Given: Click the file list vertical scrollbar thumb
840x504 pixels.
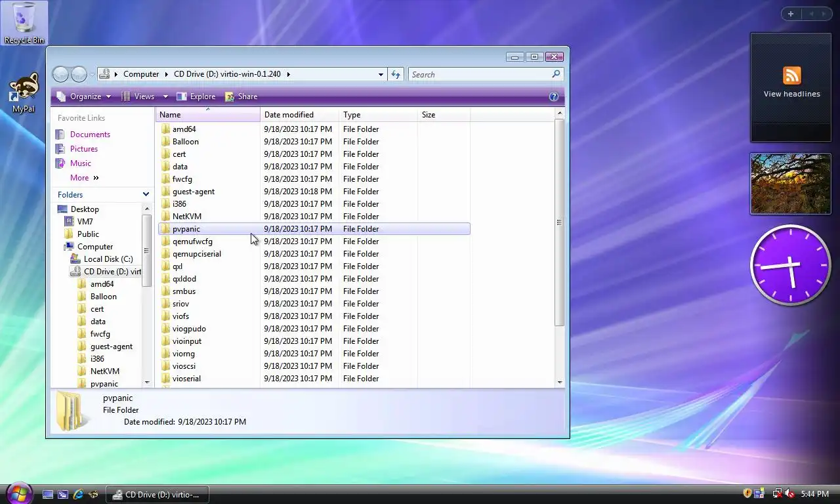Looking at the screenshot, I should coord(560,222).
